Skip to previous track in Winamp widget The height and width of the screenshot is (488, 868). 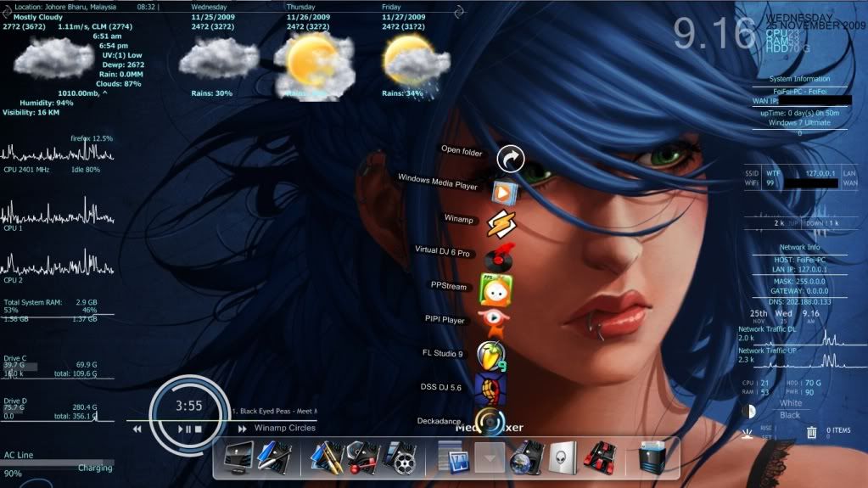pos(137,429)
